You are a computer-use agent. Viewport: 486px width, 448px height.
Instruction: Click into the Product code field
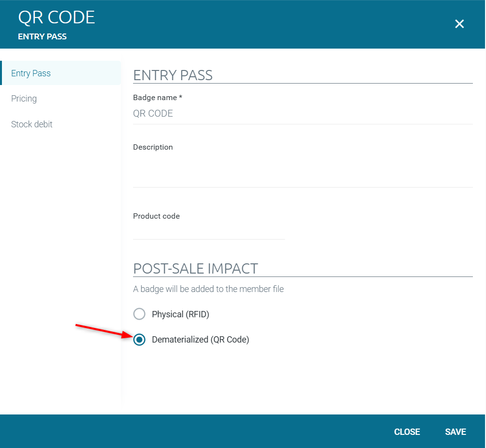pyautogui.click(x=208, y=231)
